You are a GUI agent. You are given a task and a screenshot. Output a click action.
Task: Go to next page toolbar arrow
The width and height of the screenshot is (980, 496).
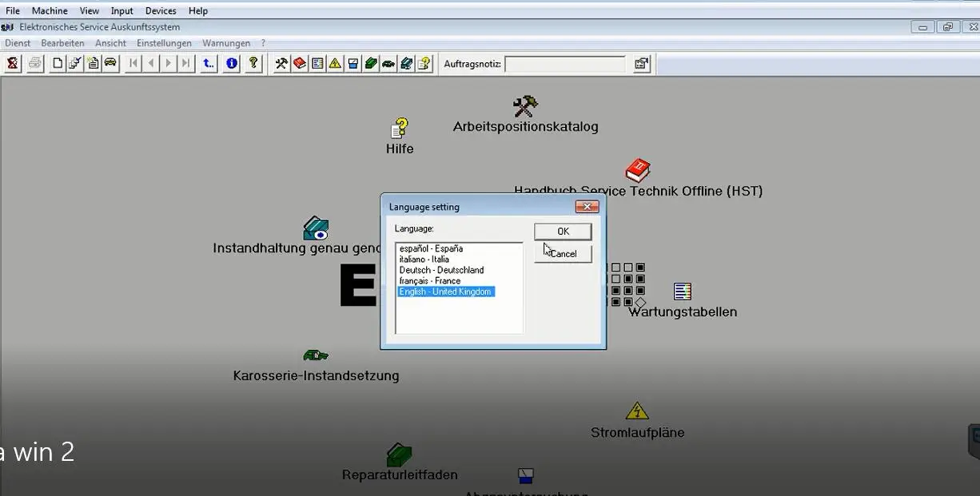(169, 63)
